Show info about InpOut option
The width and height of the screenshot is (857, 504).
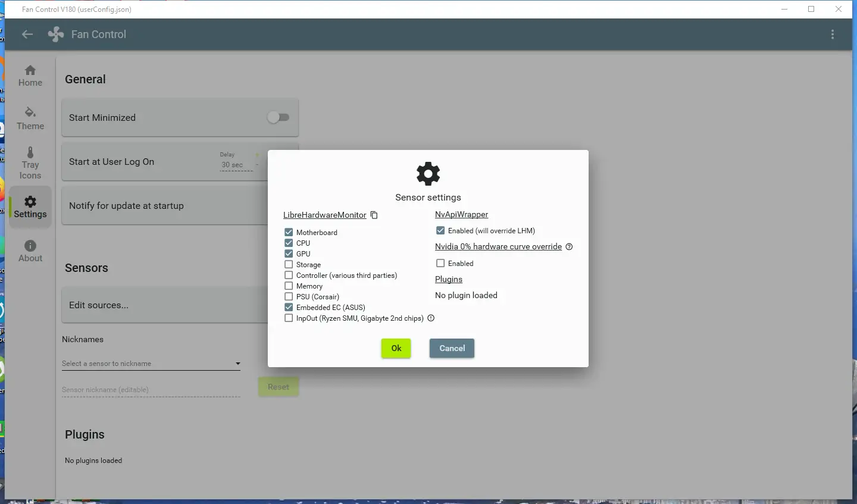pos(431,318)
